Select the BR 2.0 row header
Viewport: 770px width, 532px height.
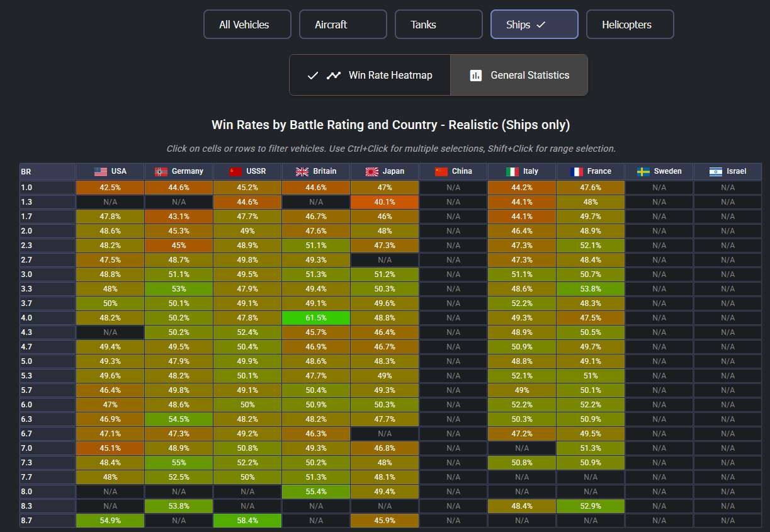point(48,230)
